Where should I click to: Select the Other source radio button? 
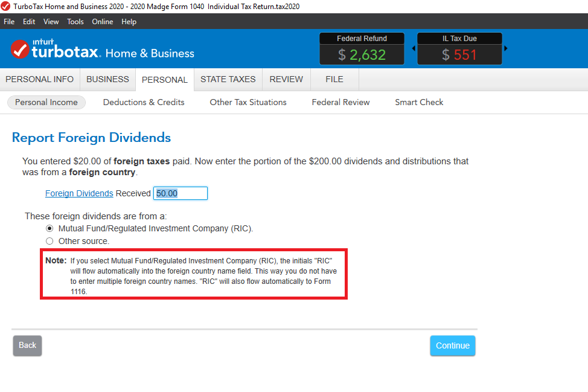click(x=50, y=241)
